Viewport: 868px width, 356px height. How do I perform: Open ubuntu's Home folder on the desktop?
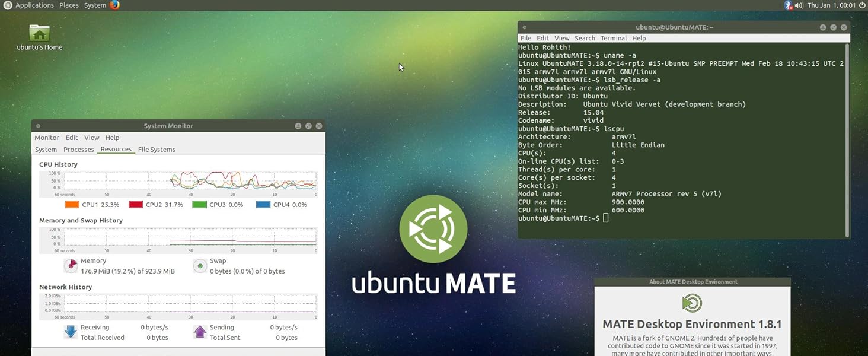pyautogui.click(x=39, y=33)
